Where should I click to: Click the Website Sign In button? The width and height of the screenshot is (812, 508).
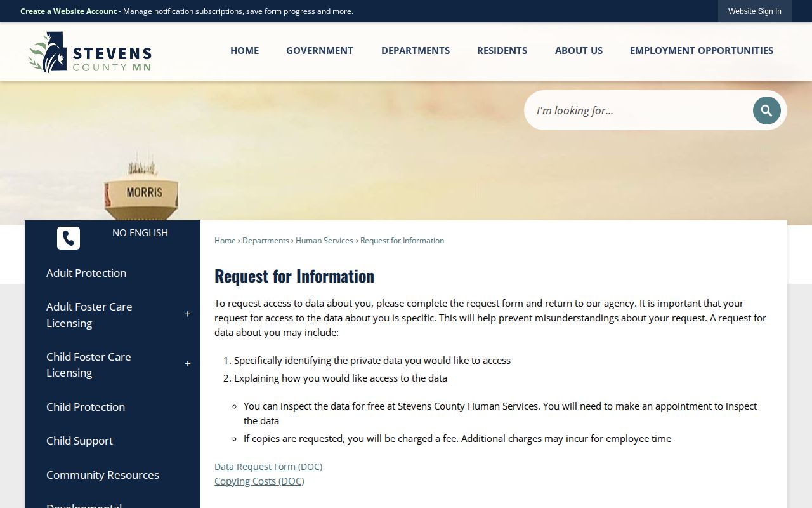755,11
